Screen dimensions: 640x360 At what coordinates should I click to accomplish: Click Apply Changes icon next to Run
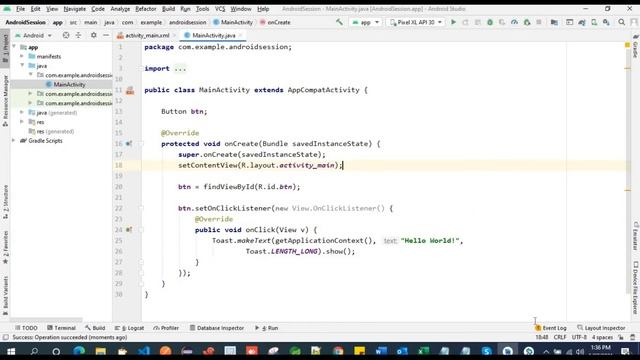[465, 22]
